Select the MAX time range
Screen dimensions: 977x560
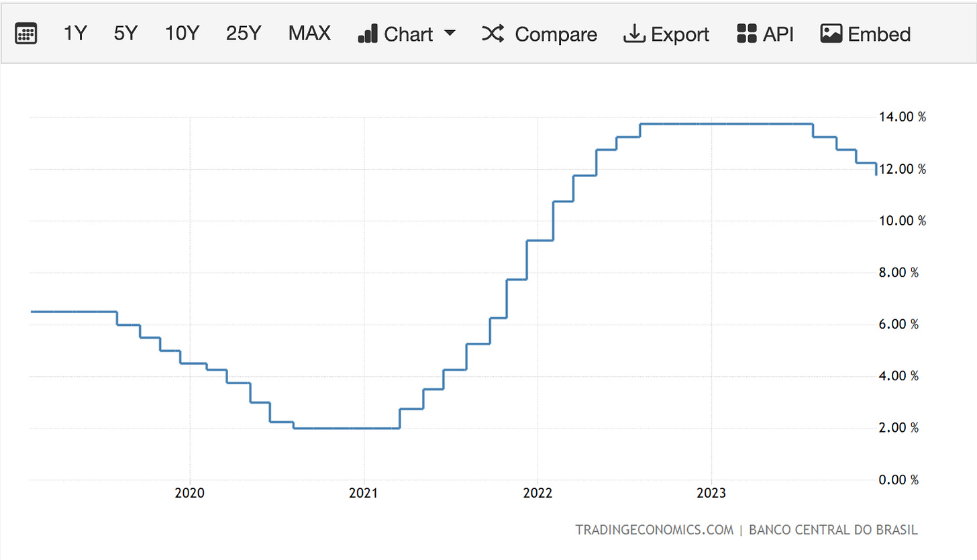[x=309, y=34]
